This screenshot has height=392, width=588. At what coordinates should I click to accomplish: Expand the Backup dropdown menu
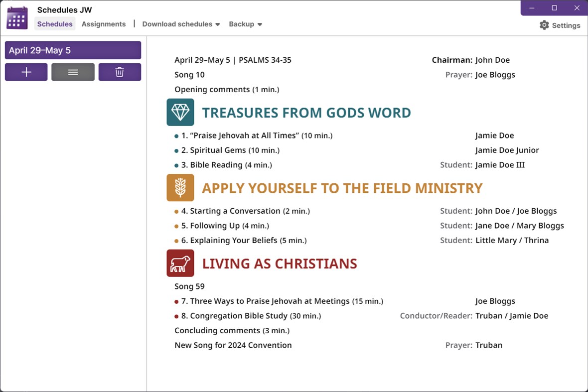click(245, 24)
